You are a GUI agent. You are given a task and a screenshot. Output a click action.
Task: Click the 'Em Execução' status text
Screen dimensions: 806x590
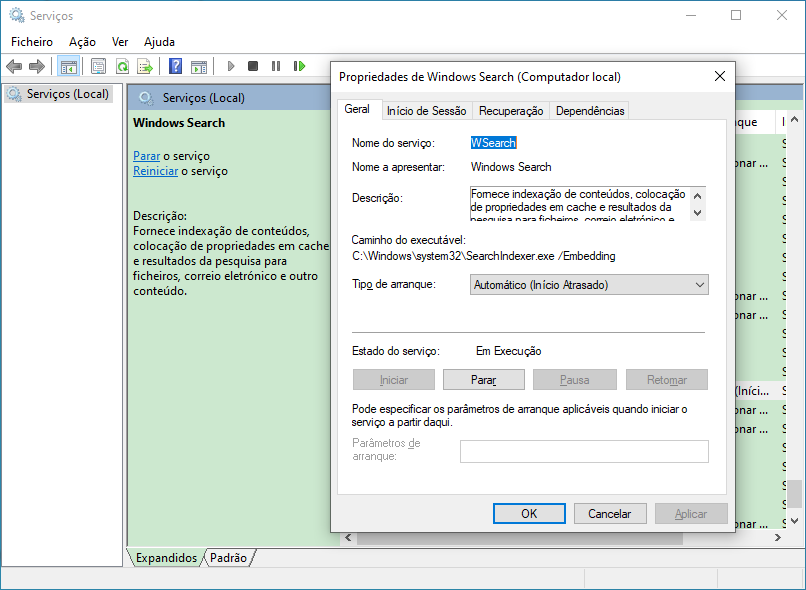pyautogui.click(x=508, y=351)
